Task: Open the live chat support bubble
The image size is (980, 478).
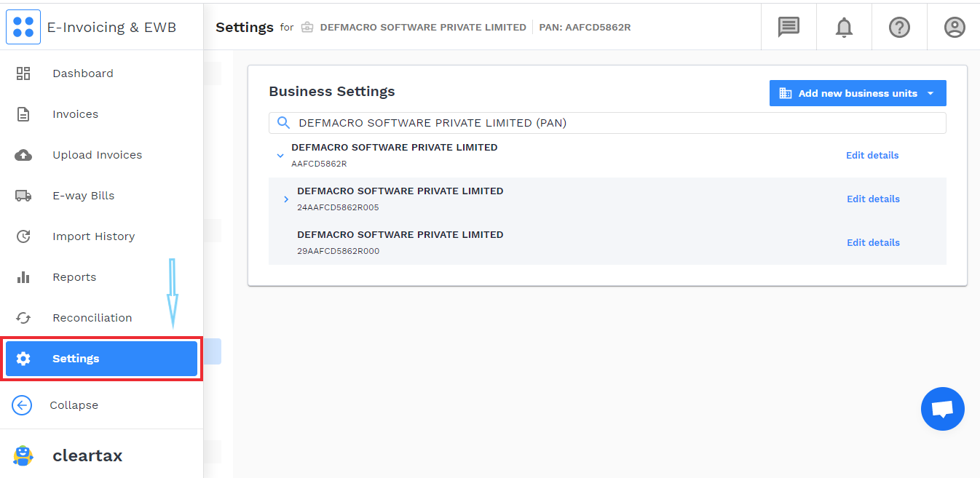Action: click(x=942, y=409)
